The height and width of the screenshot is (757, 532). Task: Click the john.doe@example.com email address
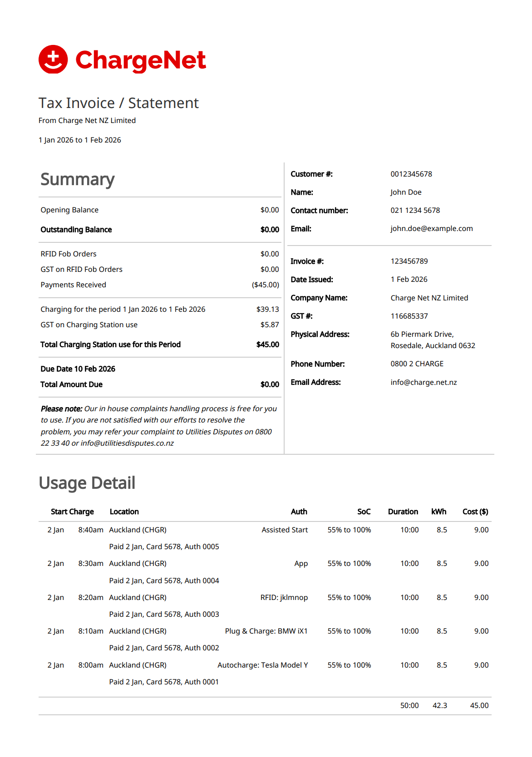(431, 229)
